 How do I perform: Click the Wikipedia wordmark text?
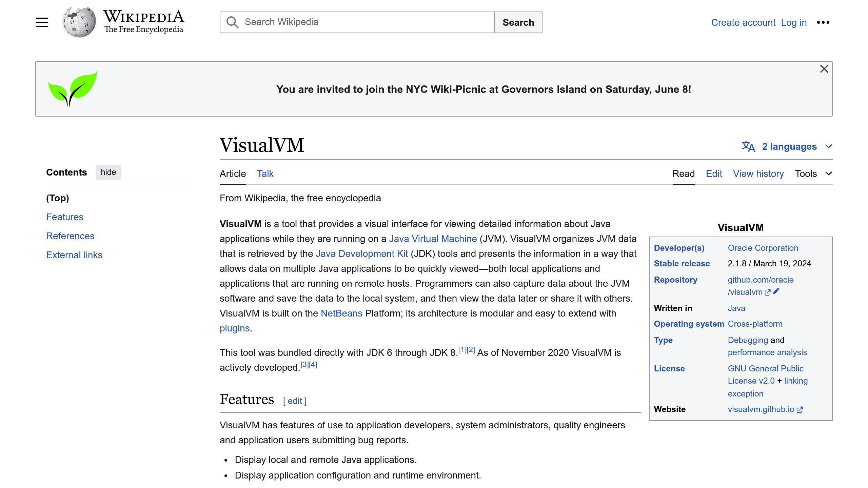(x=144, y=17)
